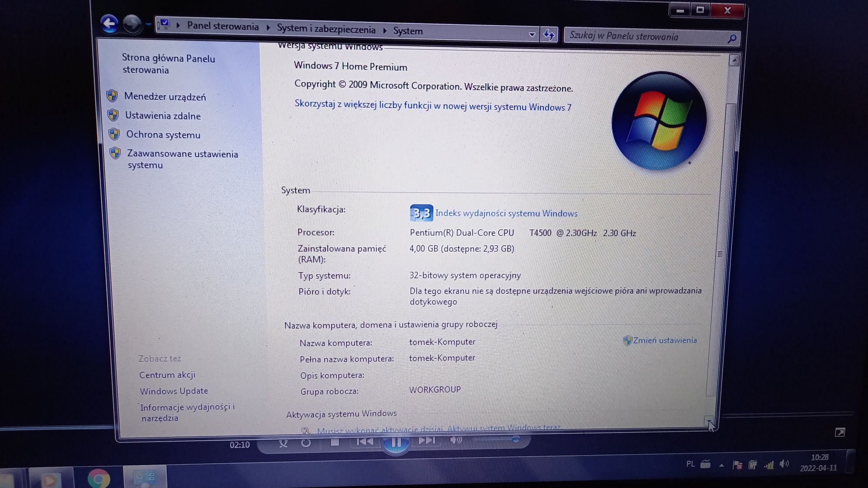
Task: Open Zaawansowane ustawienia systemu
Action: 182,159
